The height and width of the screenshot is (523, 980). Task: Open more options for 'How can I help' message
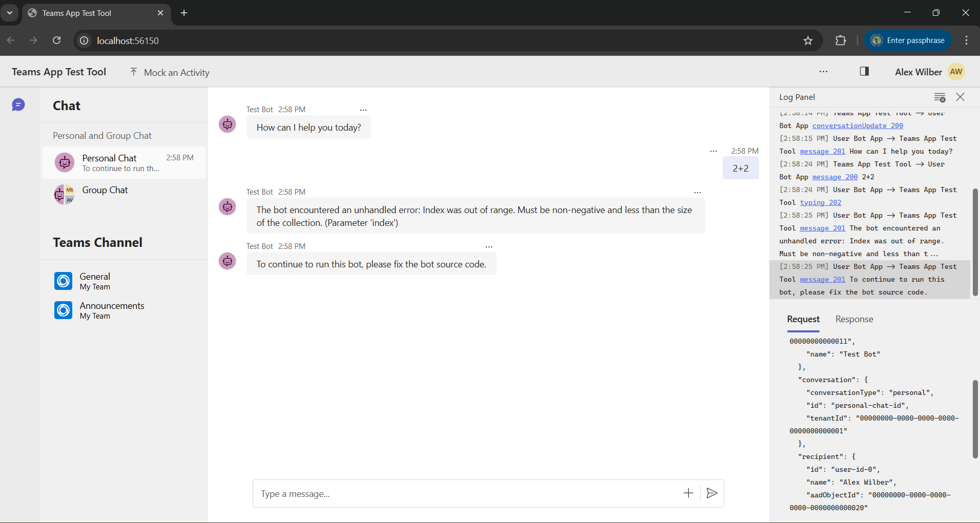363,110
